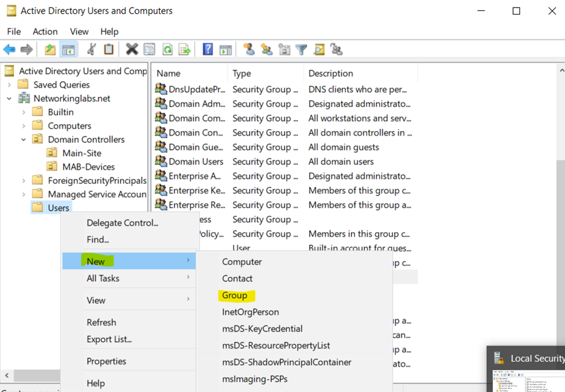The height and width of the screenshot is (392, 565).
Task: Select Computer in New submenu
Action: coord(294,261)
